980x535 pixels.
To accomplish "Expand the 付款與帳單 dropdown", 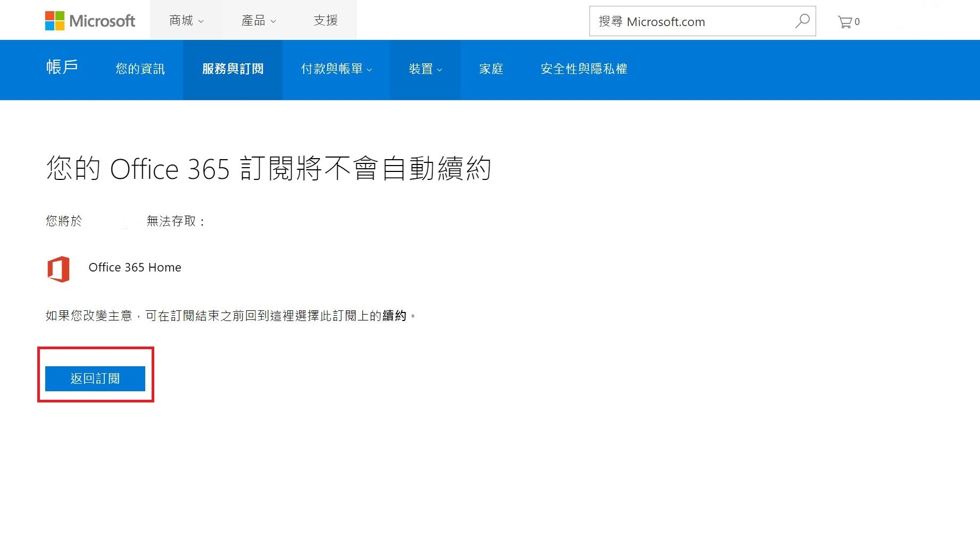I will pyautogui.click(x=336, y=69).
